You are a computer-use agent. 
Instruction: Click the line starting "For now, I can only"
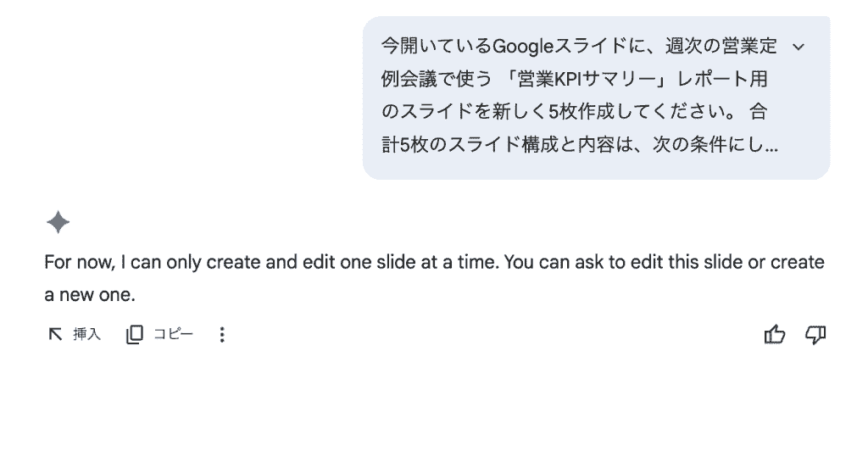tap(435, 262)
